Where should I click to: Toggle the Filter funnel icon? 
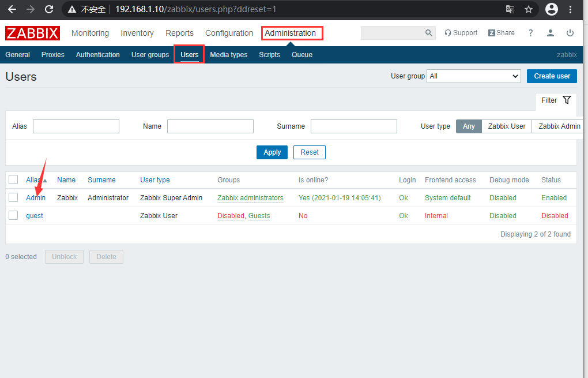point(567,100)
